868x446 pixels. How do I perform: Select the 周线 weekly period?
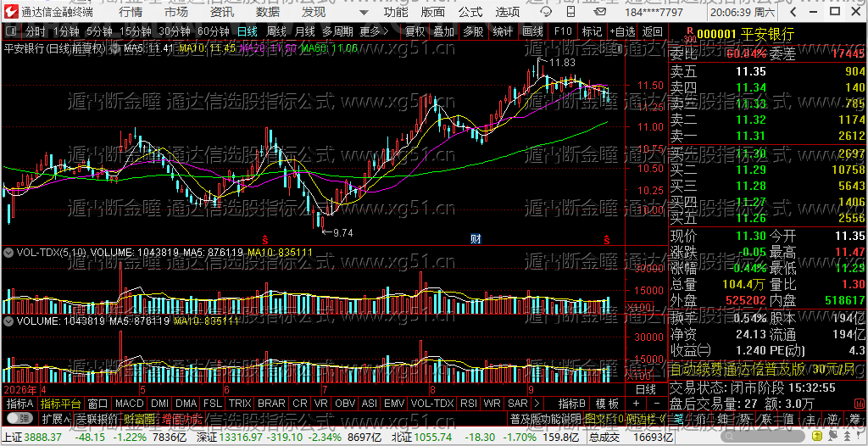click(x=276, y=31)
